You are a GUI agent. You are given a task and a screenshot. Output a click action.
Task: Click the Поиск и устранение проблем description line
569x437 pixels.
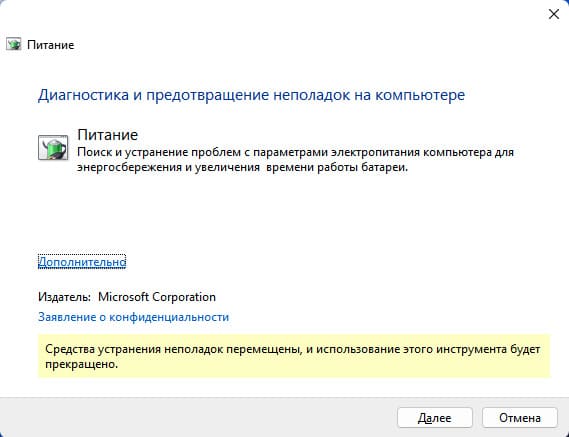pos(295,152)
